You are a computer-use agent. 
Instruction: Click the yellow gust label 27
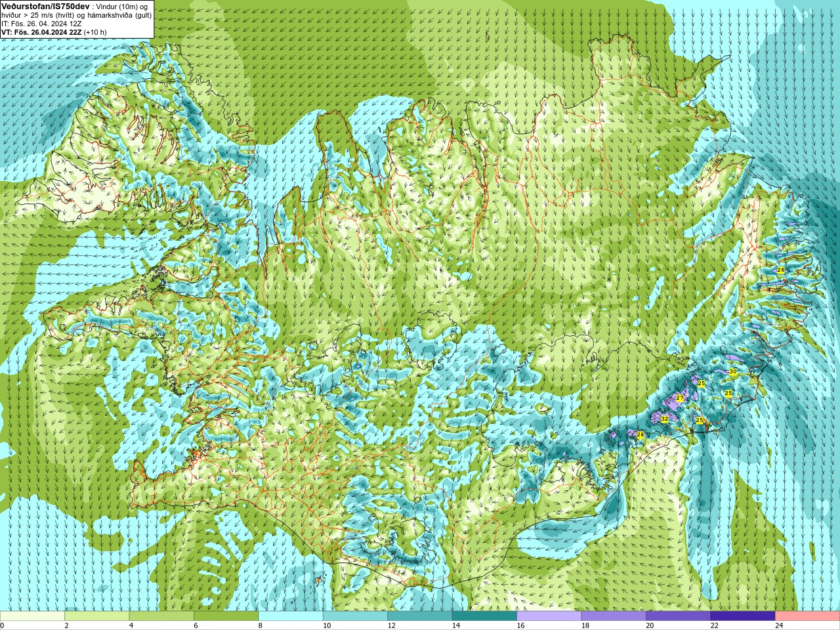(x=680, y=398)
